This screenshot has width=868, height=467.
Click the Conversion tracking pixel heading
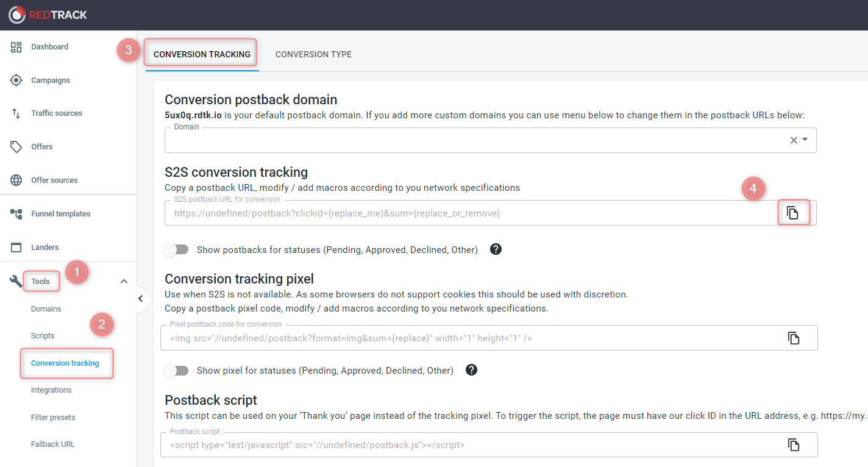pos(240,279)
